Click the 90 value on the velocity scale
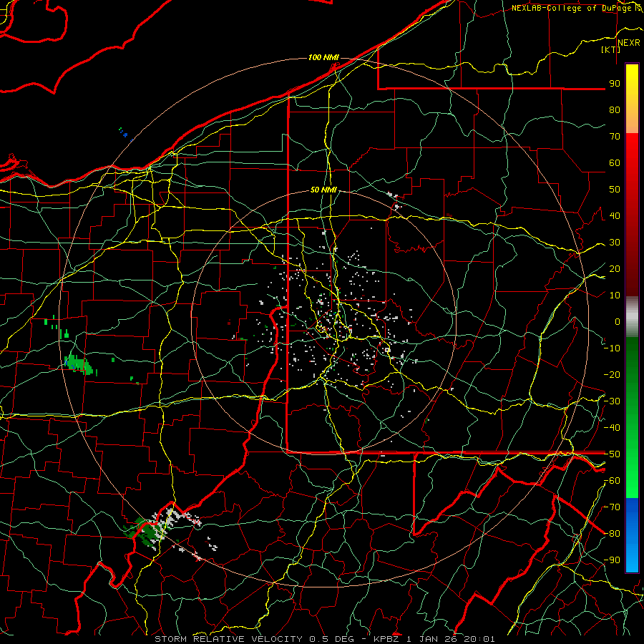This screenshot has width=644, height=644. click(x=615, y=84)
